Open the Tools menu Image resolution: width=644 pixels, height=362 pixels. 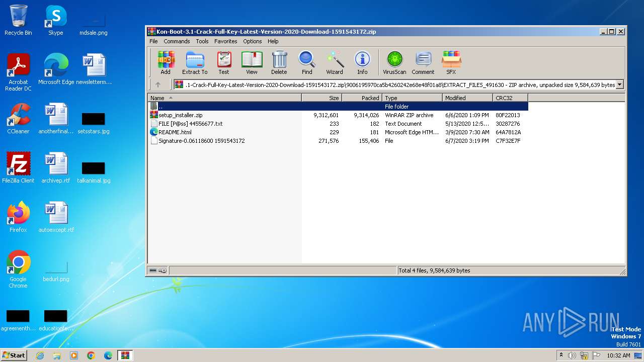coord(202,41)
